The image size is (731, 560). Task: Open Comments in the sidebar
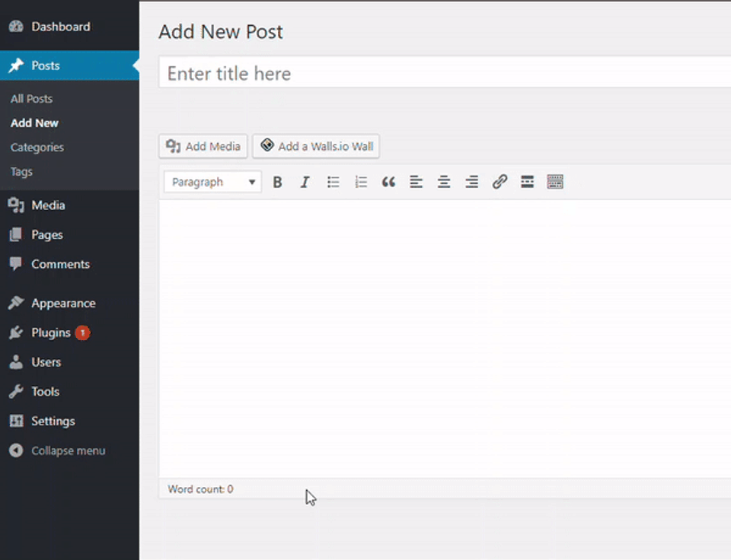(x=69, y=264)
